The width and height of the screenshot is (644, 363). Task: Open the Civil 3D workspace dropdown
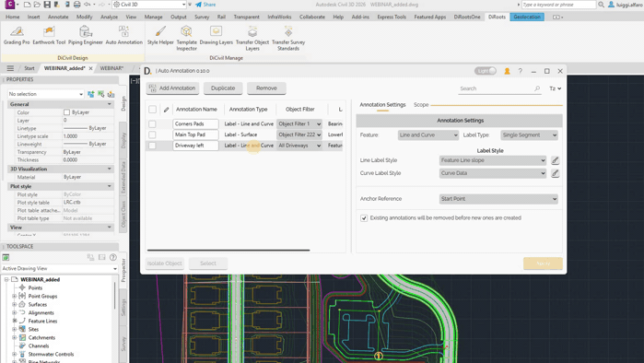[149, 5]
